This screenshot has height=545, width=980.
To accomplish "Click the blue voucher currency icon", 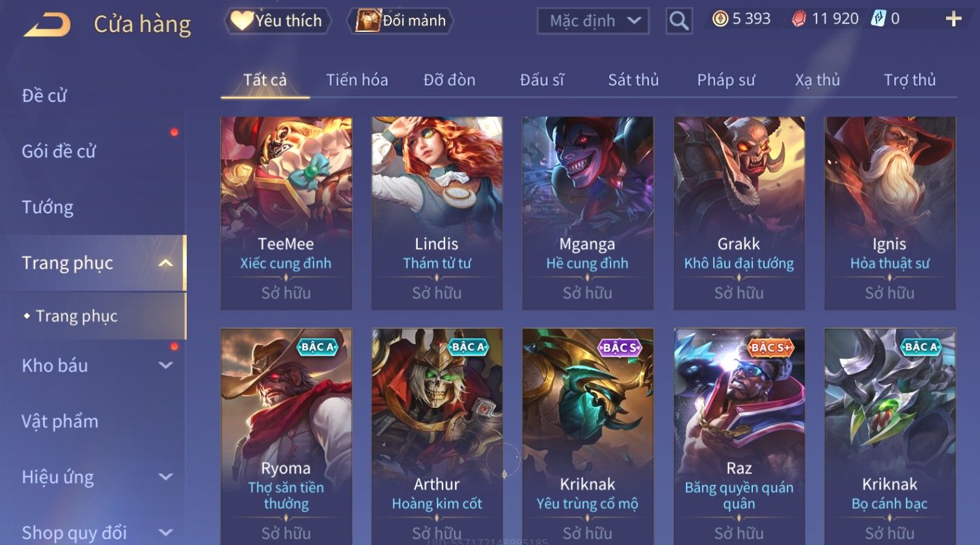I will [878, 19].
